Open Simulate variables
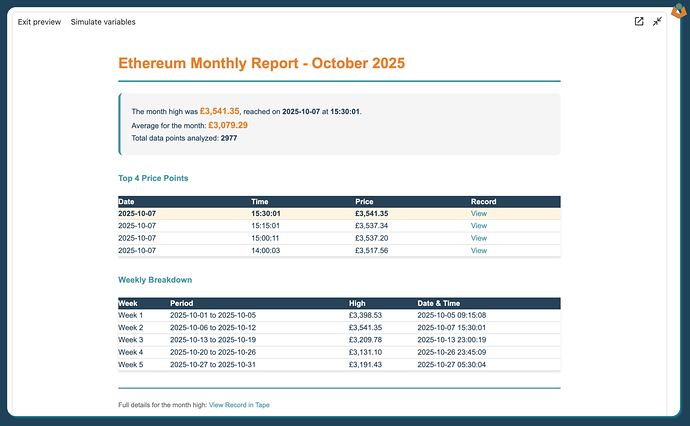The height and width of the screenshot is (426, 690). tap(103, 22)
